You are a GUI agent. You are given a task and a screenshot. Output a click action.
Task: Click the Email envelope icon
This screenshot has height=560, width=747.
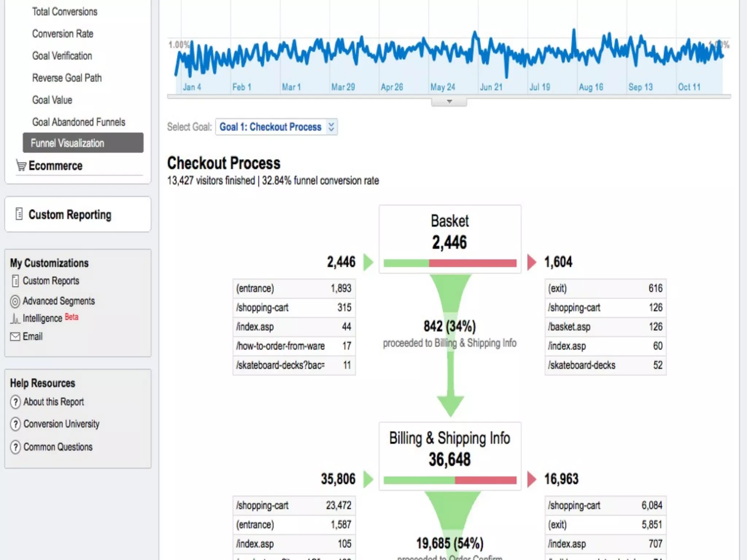[x=15, y=337]
